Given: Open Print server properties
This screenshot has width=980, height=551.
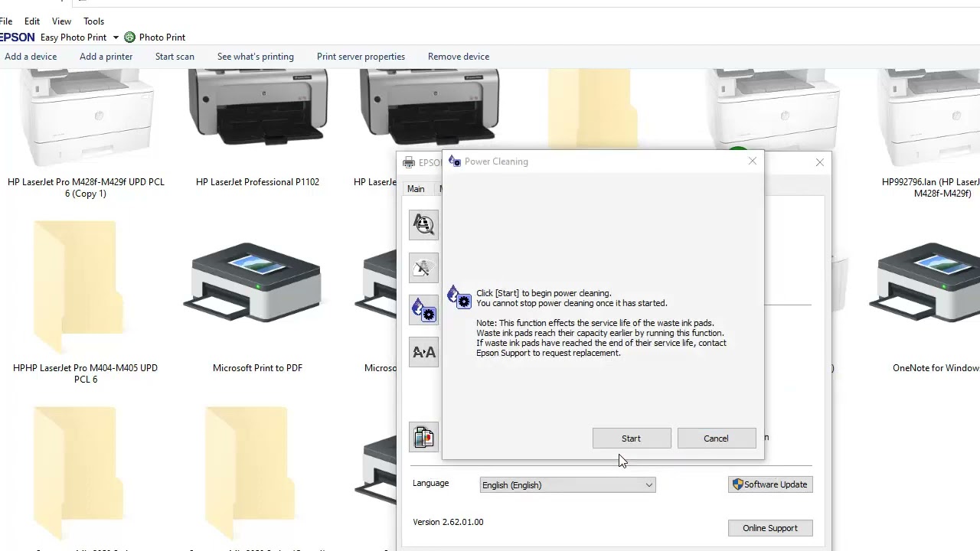Looking at the screenshot, I should (x=361, y=57).
